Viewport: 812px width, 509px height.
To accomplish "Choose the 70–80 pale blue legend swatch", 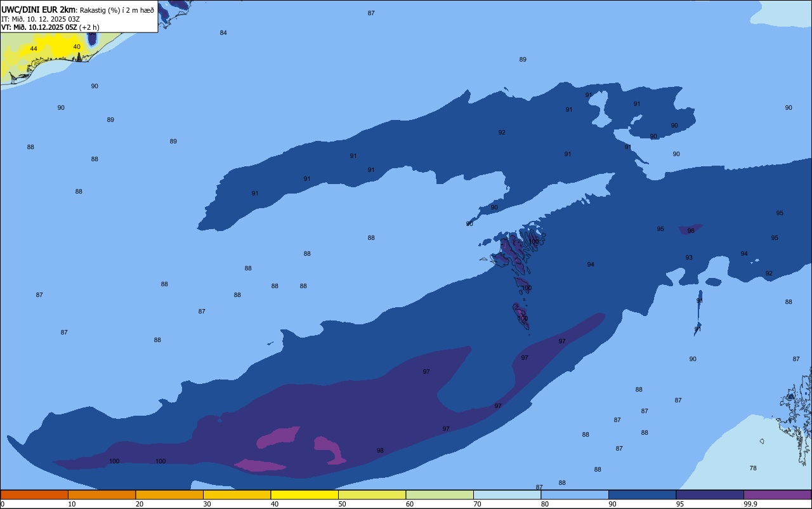I will [507, 494].
